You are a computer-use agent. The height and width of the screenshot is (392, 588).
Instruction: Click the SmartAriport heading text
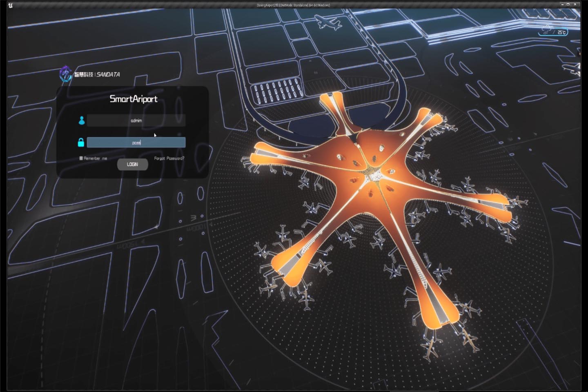coord(133,99)
